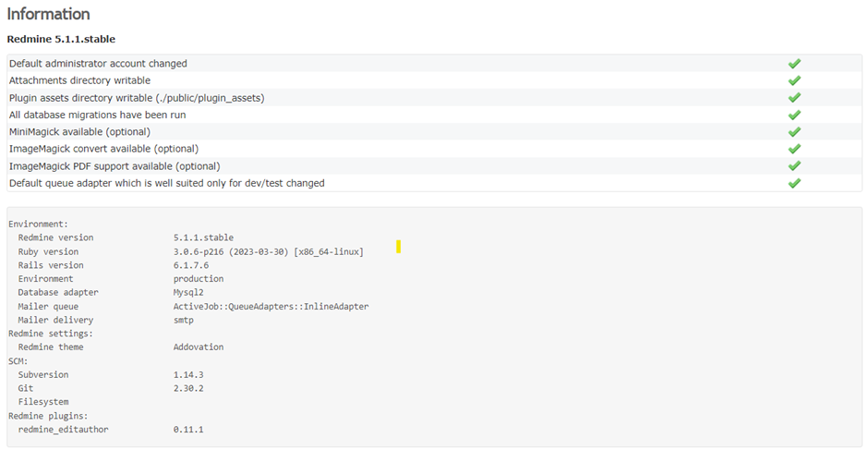
Task: Click the Rails value 6.1.7.6
Action: [191, 265]
